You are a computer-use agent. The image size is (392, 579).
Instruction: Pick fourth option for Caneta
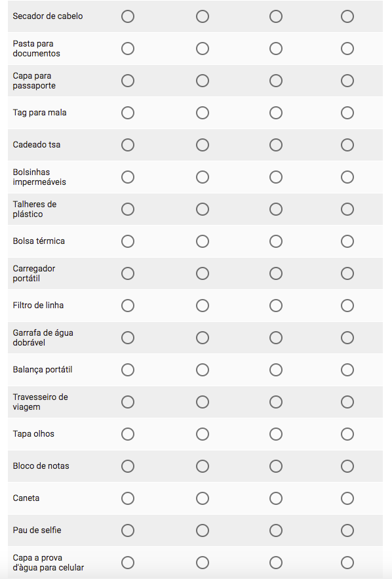347,498
